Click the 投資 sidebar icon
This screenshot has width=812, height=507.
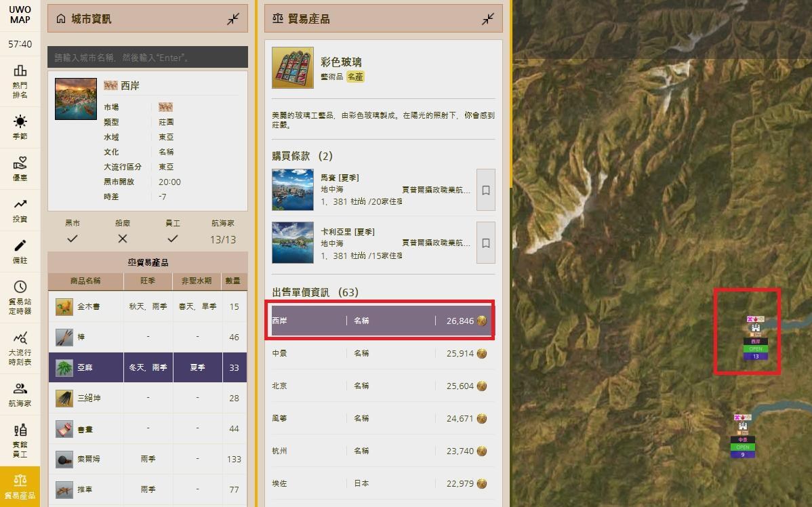pyautogui.click(x=21, y=208)
